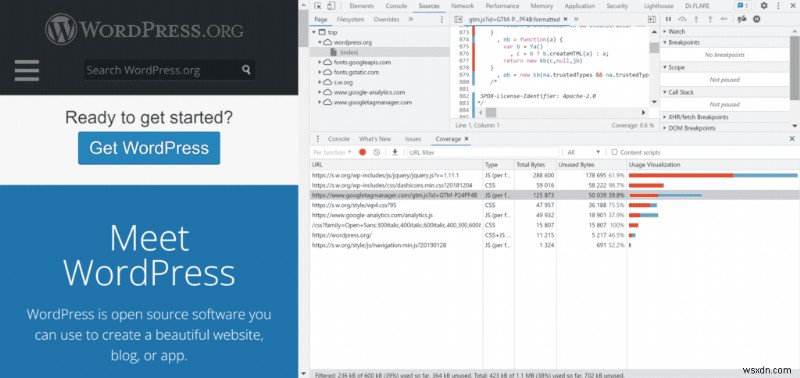Open the Per function dropdown
This screenshot has height=378, width=800.
tap(332, 152)
